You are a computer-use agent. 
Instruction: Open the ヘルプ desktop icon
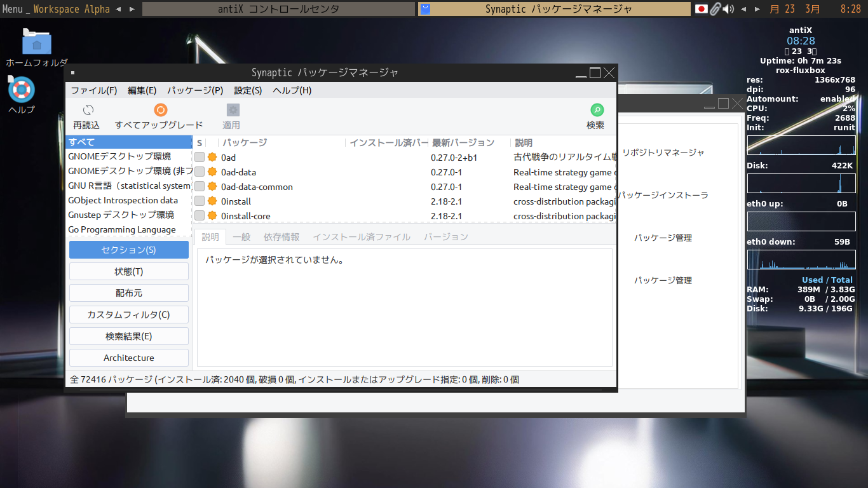tap(21, 89)
